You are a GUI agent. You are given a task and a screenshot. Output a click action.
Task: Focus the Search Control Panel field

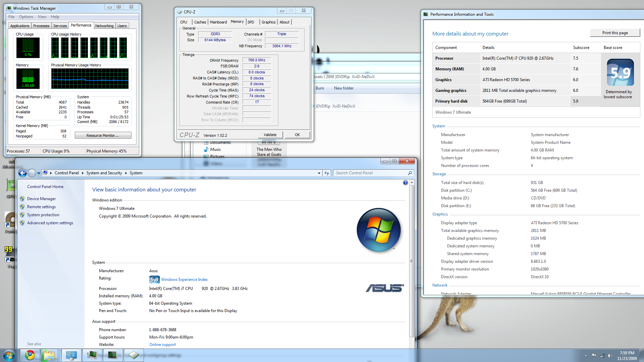371,173
